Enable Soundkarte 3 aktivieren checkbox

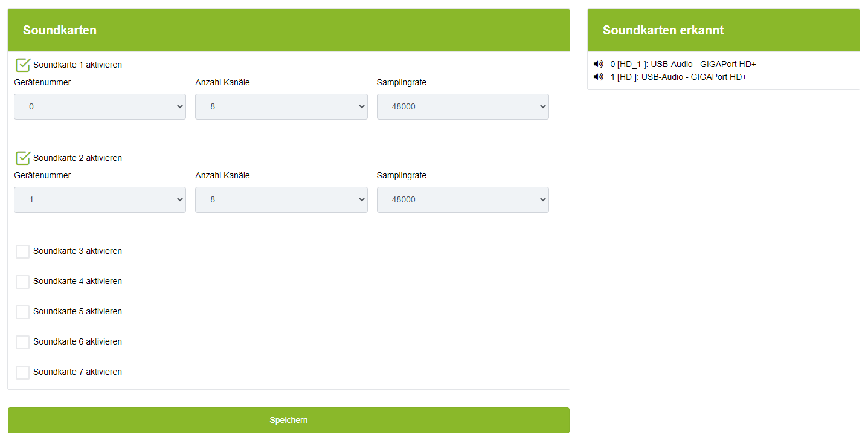tap(23, 251)
